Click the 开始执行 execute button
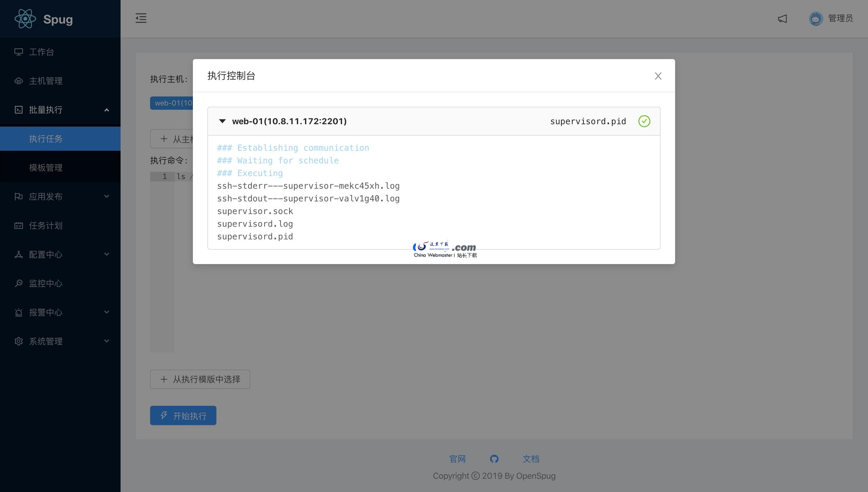The image size is (868, 492). click(x=183, y=415)
